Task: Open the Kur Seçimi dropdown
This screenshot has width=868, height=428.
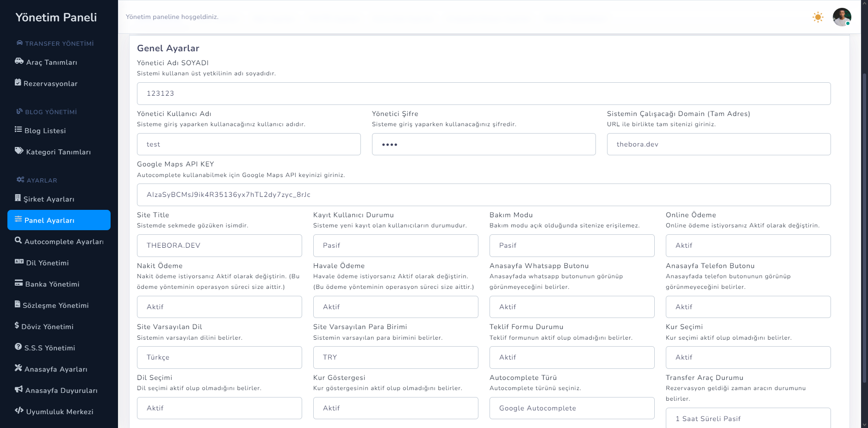Action: [x=748, y=357]
